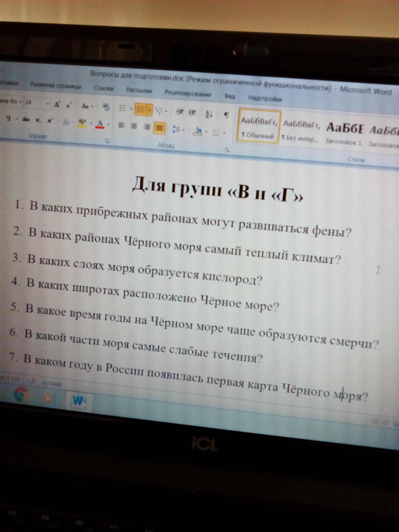The image size is (399, 532).
Task: Open Chrome from the taskbar
Action: click(21, 395)
